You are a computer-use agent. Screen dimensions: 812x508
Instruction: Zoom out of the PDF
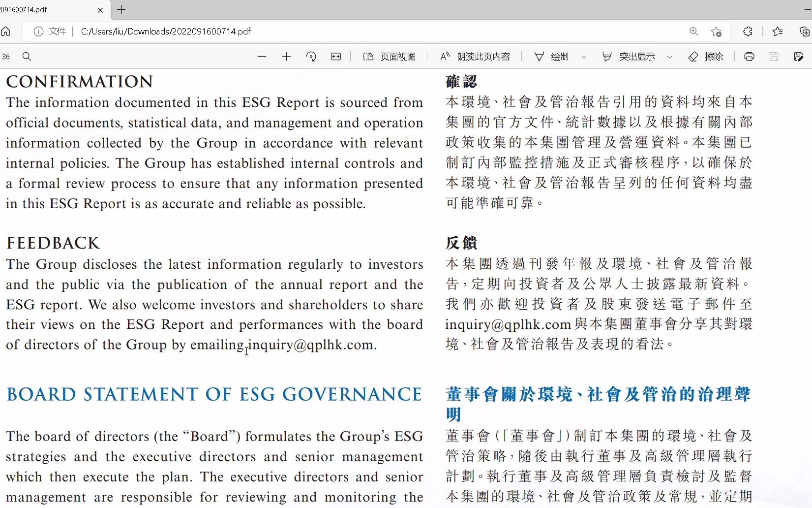[x=262, y=57]
